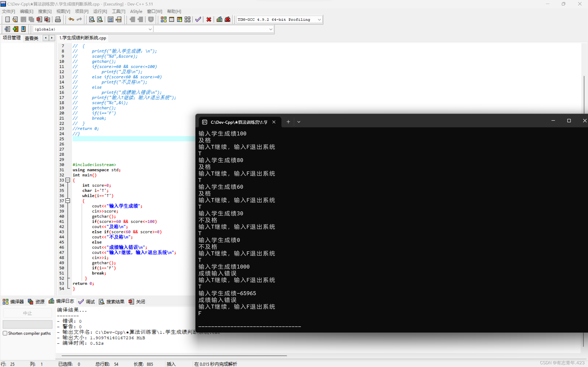Click the Undo arrow icon
Viewport: 588px width, 367px height.
[x=71, y=20]
